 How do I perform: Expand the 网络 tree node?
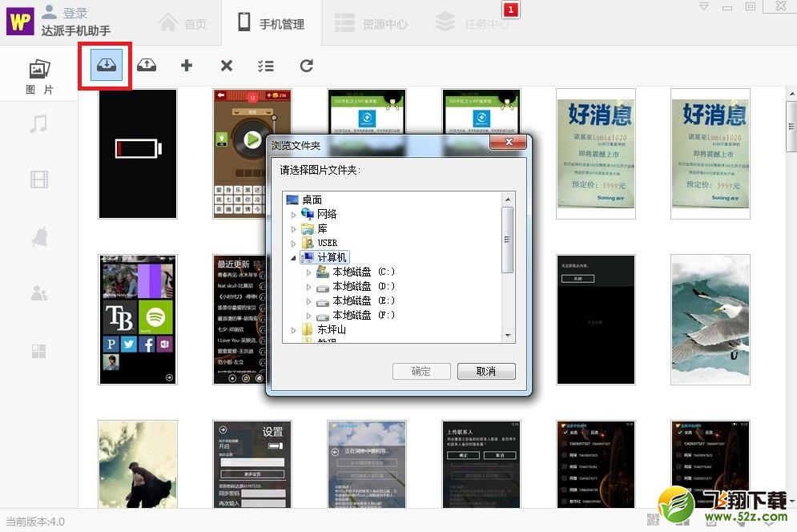pyautogui.click(x=294, y=215)
